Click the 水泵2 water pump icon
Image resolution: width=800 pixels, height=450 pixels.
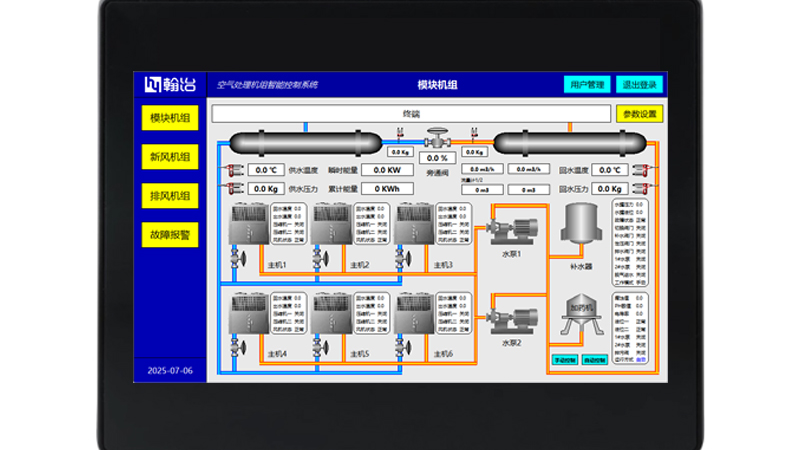pos(510,317)
